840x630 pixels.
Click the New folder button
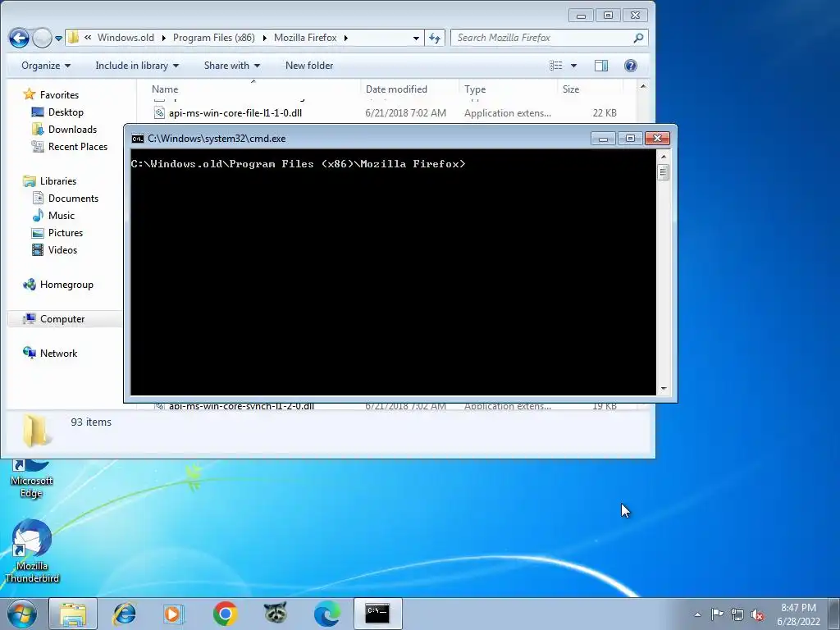309,66
